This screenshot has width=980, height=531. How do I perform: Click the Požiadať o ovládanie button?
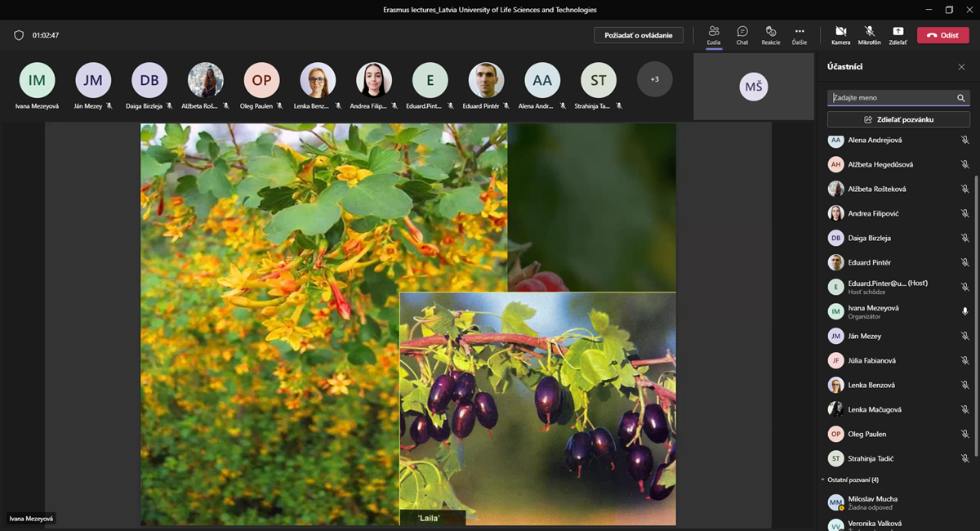(638, 35)
